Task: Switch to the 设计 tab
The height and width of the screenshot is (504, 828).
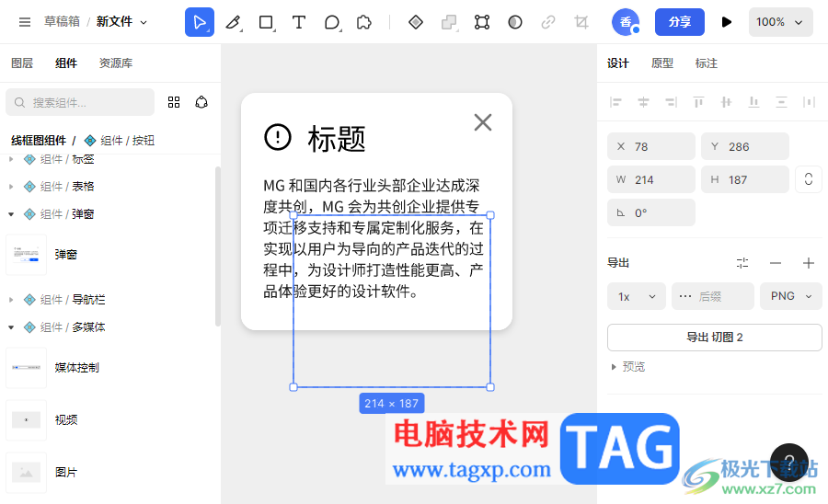Action: pos(618,63)
